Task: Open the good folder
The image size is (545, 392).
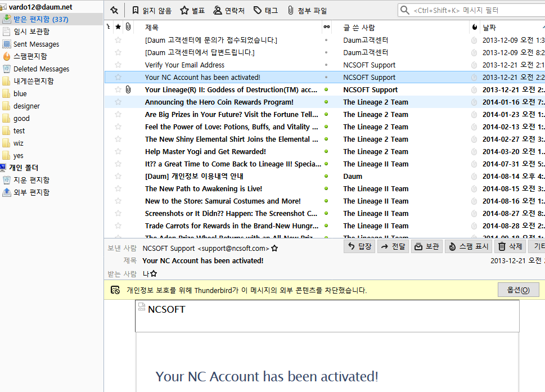Action: 21,118
